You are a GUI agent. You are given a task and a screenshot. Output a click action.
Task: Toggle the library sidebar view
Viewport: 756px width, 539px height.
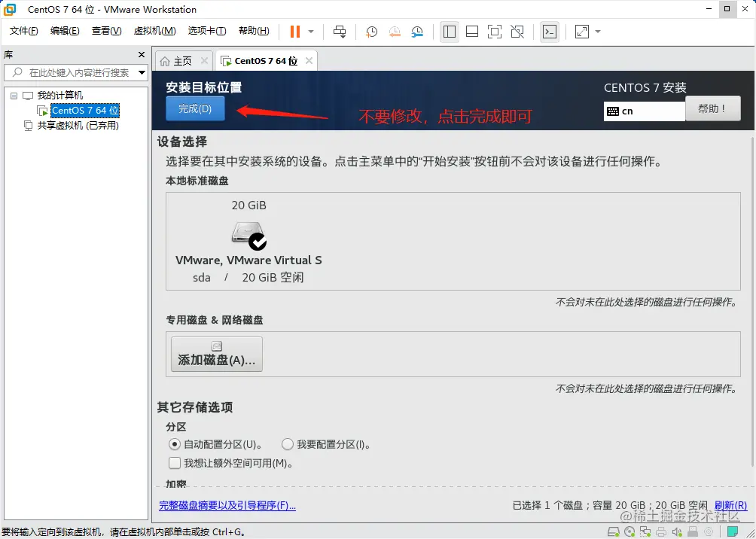click(x=450, y=32)
